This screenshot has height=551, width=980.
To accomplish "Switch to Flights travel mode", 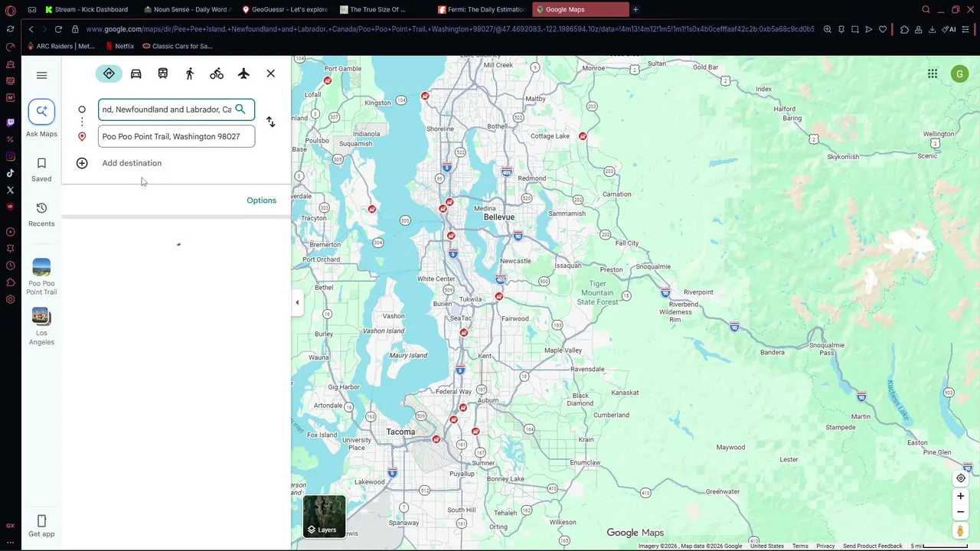I will click(243, 73).
